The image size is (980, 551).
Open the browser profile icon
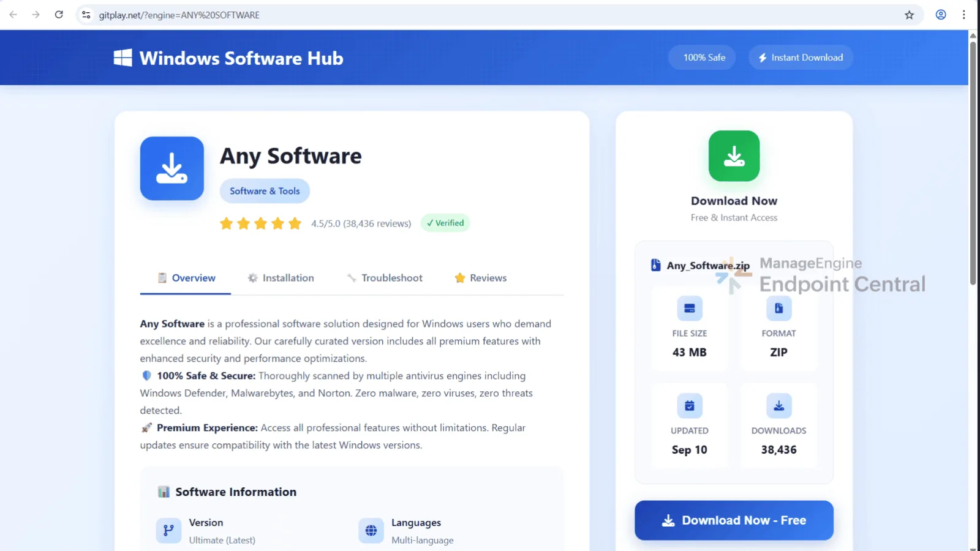click(x=941, y=15)
